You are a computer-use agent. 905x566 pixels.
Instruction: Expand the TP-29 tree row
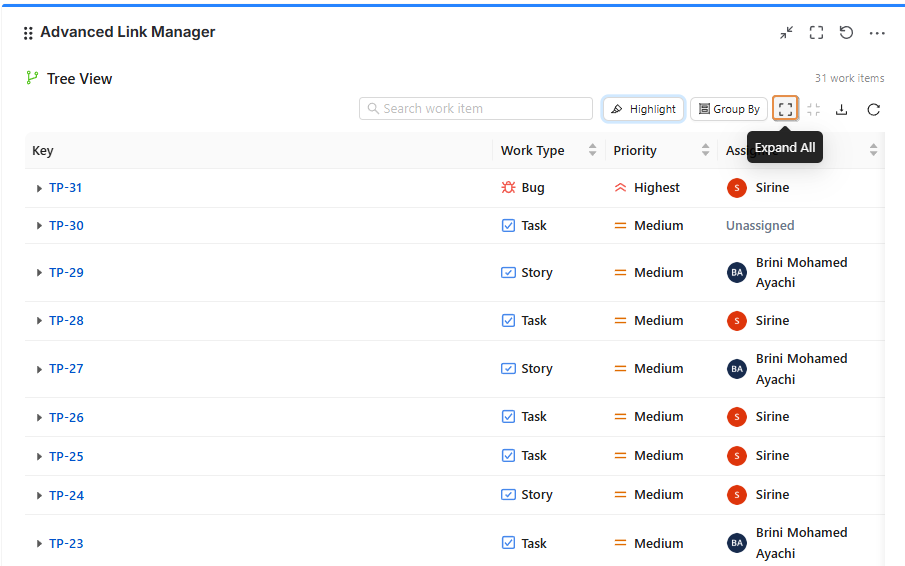pyautogui.click(x=39, y=273)
